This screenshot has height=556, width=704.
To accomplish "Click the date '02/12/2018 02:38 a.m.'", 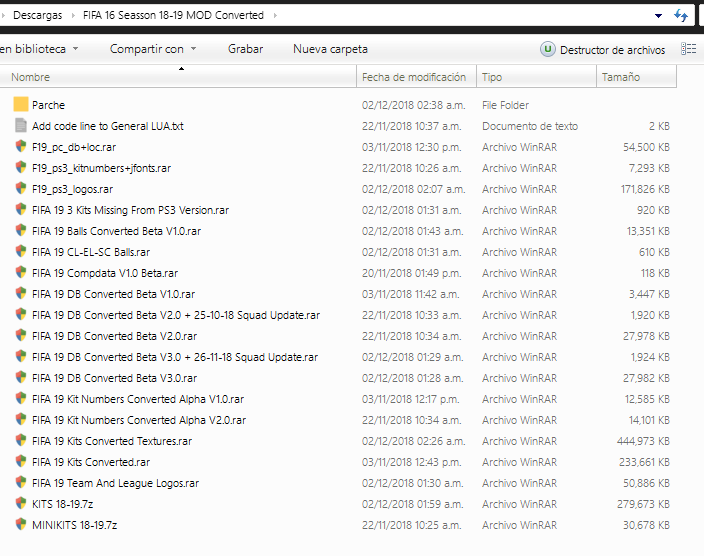I will (x=414, y=105).
